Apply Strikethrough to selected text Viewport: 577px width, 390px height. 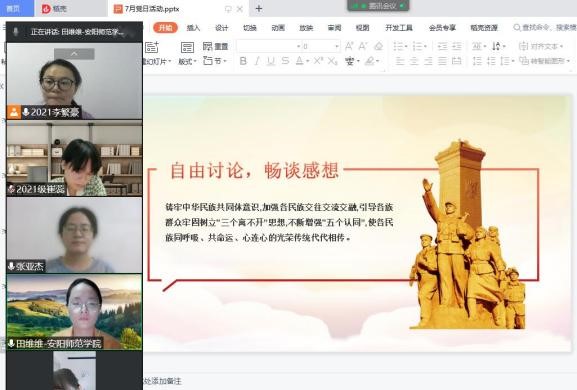point(285,61)
